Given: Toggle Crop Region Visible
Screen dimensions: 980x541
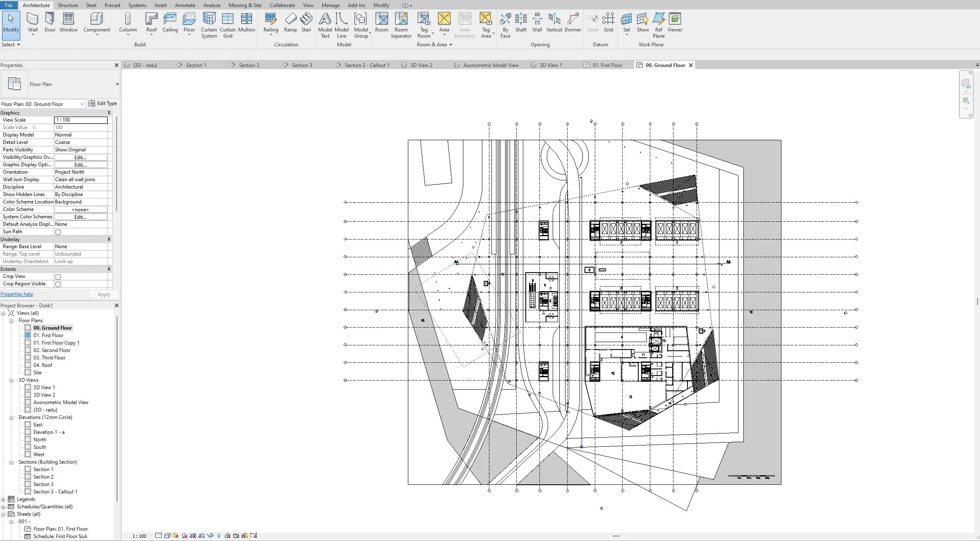Looking at the screenshot, I should coord(58,284).
